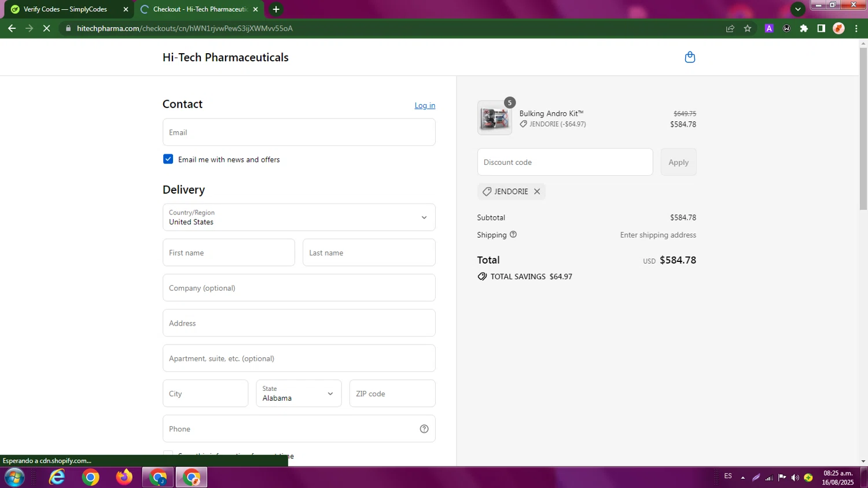Image resolution: width=868 pixels, height=488 pixels.
Task: Switch to the Verify Codes SimplyCodes tab
Action: [68, 9]
